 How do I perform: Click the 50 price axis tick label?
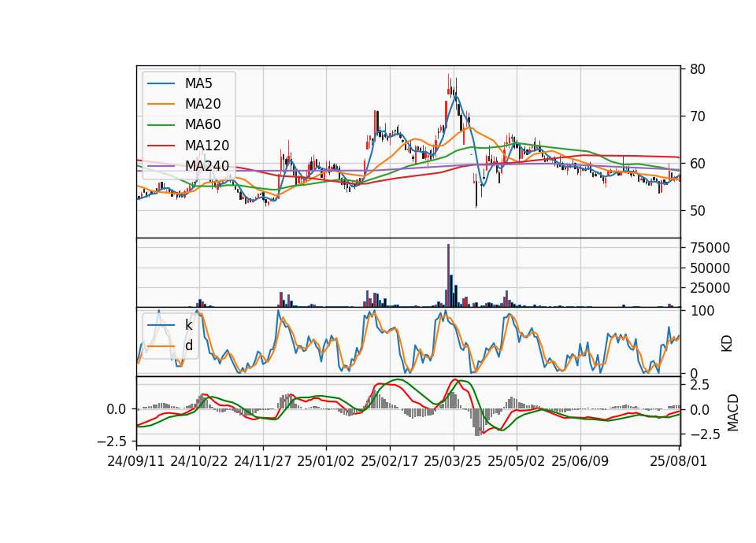(698, 211)
